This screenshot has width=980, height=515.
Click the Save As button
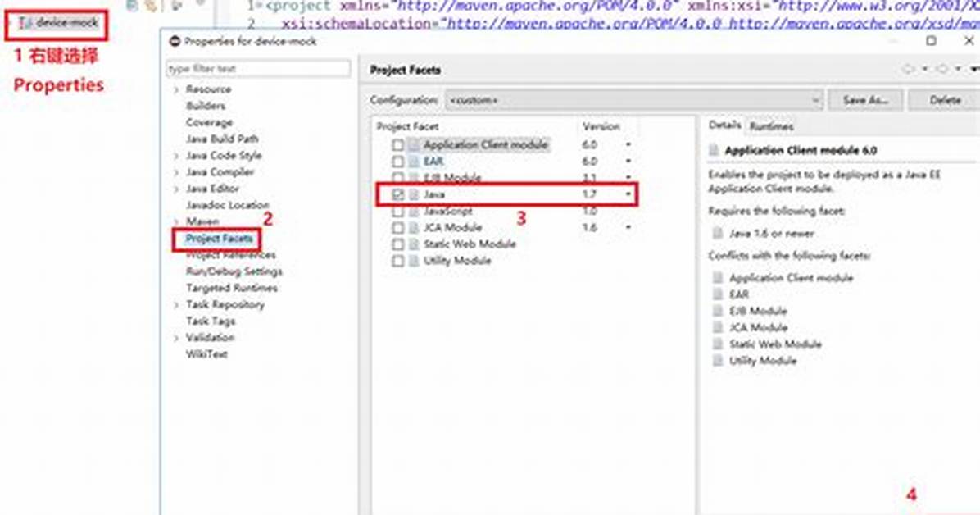click(865, 100)
